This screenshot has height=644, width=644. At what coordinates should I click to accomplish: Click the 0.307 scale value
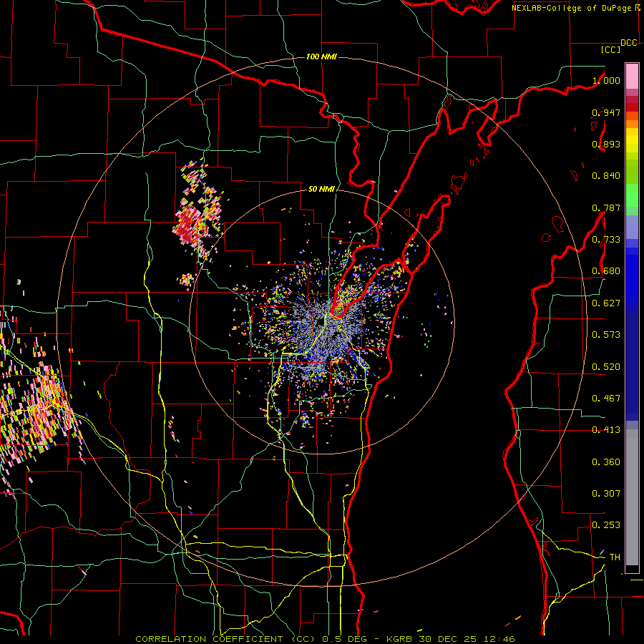point(606,494)
